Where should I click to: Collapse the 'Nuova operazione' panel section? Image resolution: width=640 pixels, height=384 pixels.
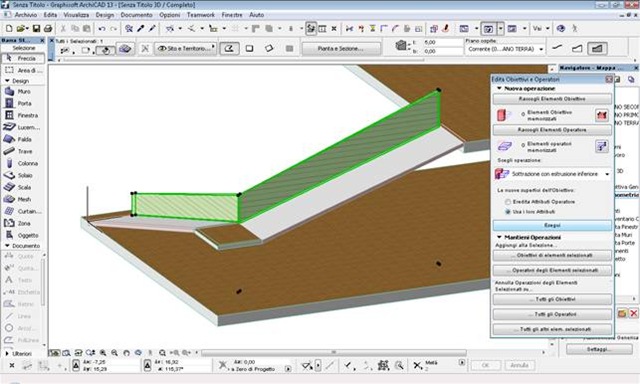coord(499,88)
